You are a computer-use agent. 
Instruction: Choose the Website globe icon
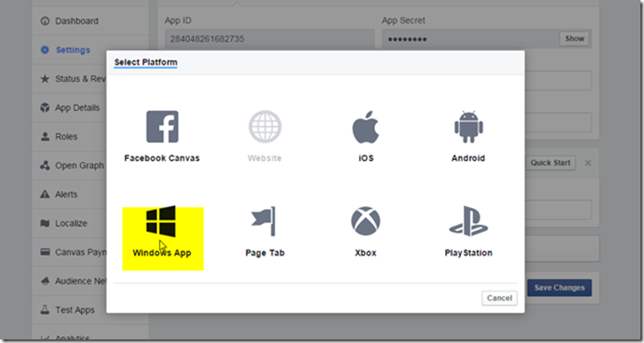point(265,126)
